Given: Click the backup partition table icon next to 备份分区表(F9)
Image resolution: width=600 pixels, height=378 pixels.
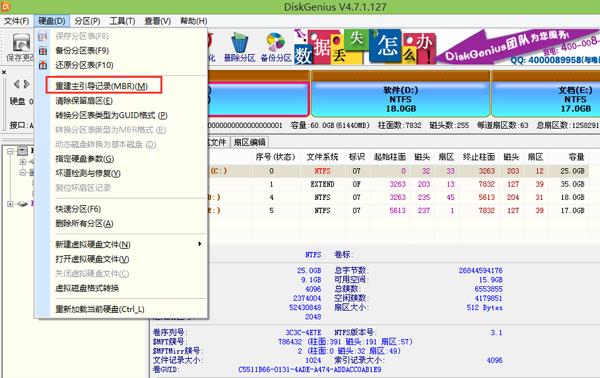Looking at the screenshot, I should pos(43,51).
